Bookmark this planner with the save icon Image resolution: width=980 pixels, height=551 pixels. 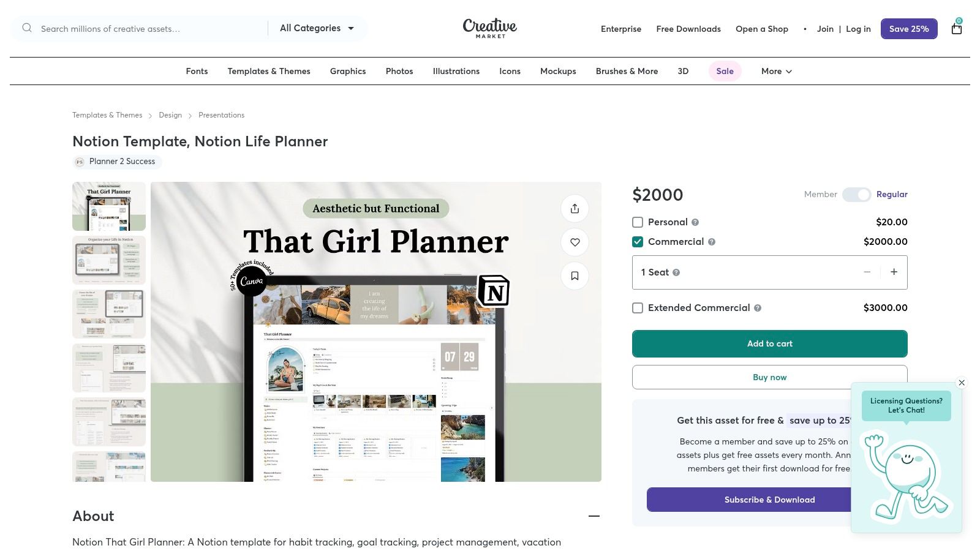coord(575,276)
